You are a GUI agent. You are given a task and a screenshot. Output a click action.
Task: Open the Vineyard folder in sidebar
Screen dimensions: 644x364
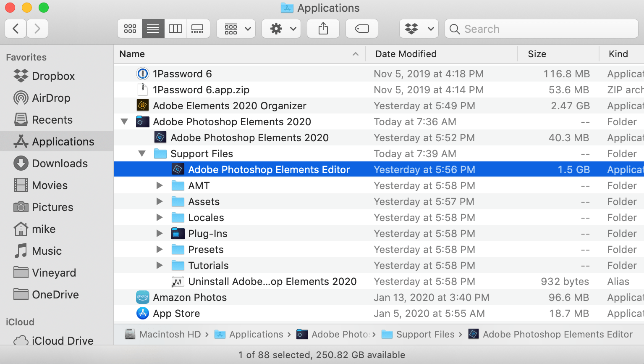pos(57,273)
